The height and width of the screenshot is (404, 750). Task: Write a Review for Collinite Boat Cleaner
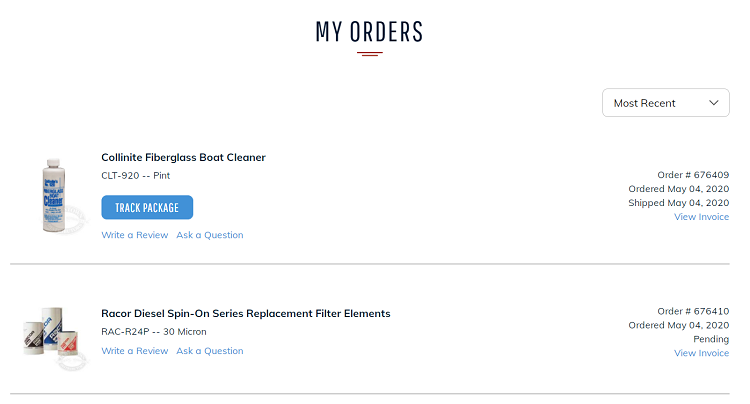pos(135,235)
